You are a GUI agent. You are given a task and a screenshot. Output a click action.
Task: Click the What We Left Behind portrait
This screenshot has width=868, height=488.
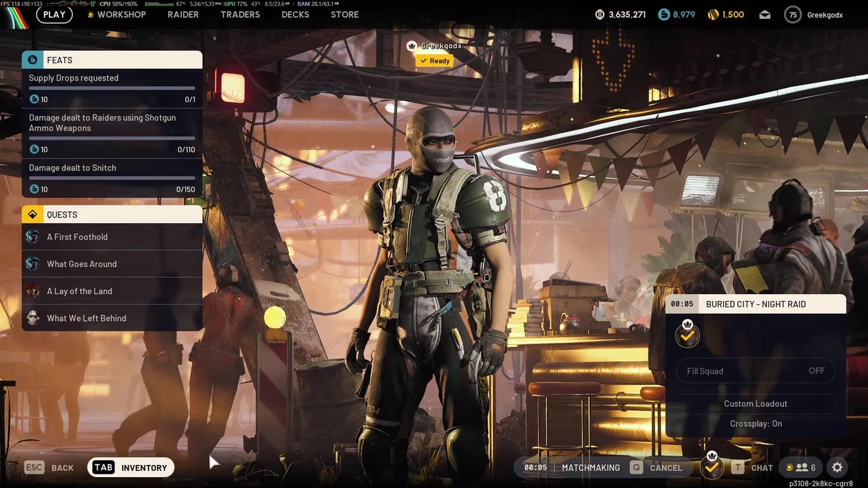[33, 318]
